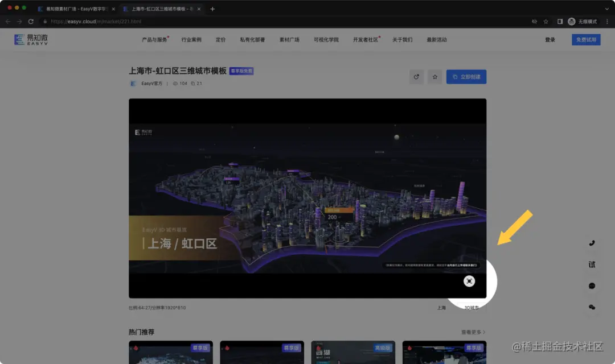
Task: Favorite the template with the star button
Action: 434,77
